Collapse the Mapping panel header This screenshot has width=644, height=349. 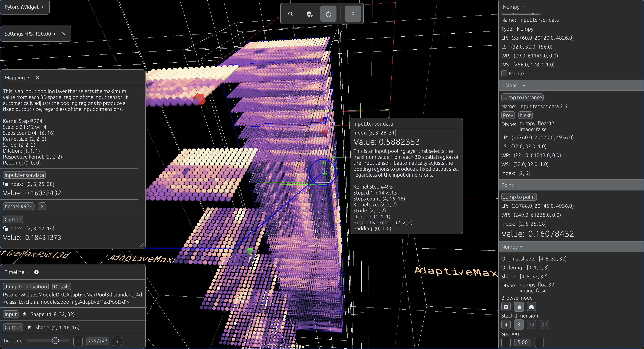point(17,78)
